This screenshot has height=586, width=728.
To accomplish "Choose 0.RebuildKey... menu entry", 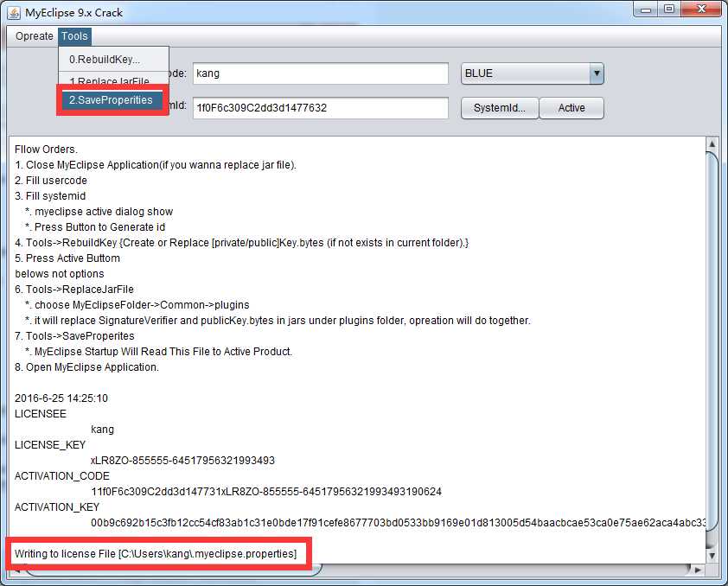I will [113, 60].
